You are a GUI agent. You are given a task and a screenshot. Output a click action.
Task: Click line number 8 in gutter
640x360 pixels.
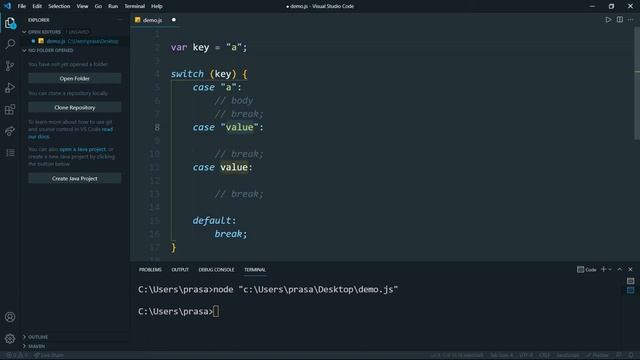tap(157, 128)
